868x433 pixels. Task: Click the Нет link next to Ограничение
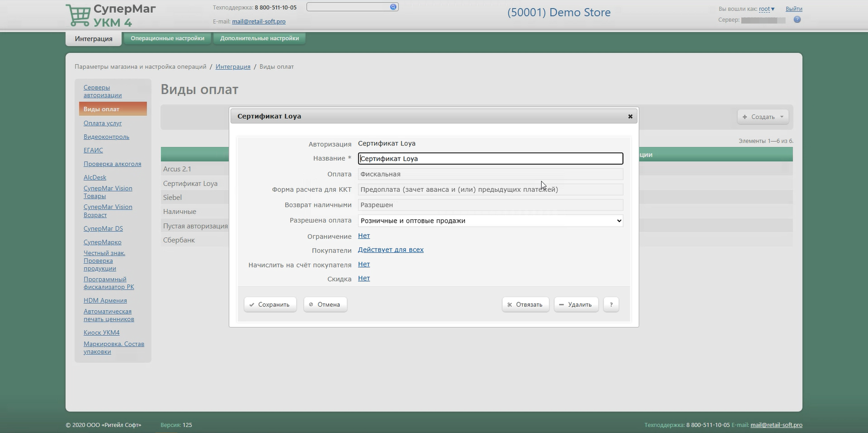(x=363, y=236)
